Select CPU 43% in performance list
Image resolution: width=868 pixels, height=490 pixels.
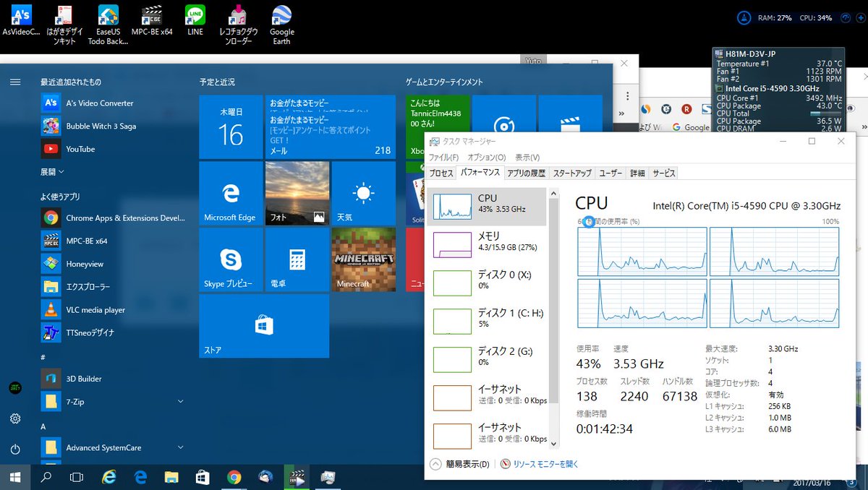(x=487, y=207)
